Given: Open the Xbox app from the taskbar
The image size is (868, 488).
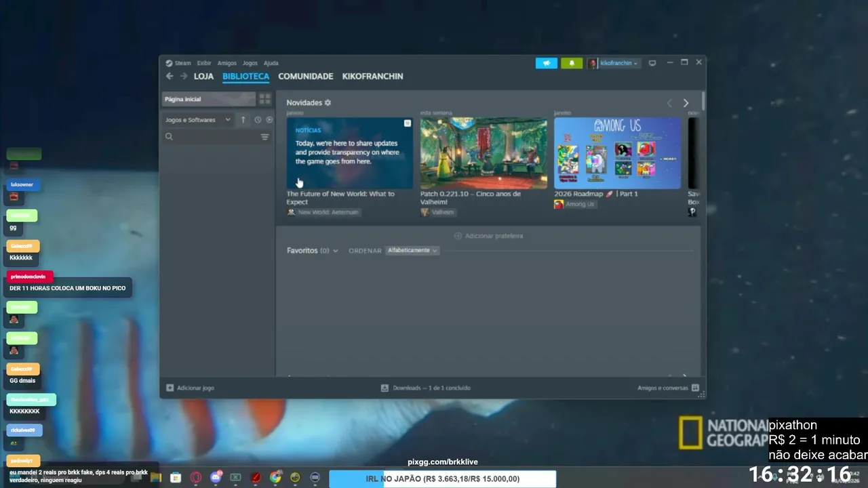Looking at the screenshot, I should (235, 477).
